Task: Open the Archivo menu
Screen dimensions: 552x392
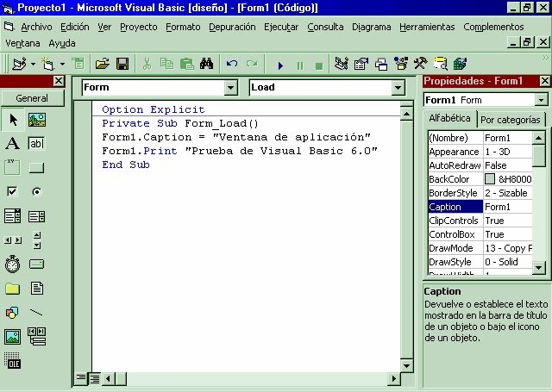Action: tap(36, 27)
